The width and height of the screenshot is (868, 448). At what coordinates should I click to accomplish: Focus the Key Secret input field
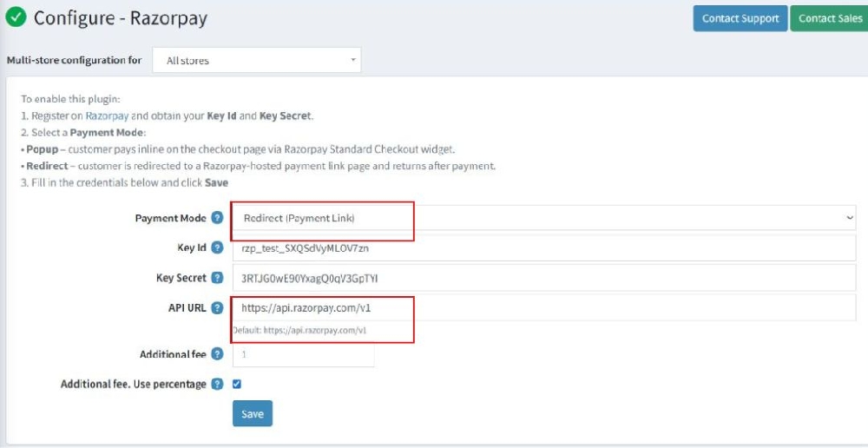(x=544, y=278)
